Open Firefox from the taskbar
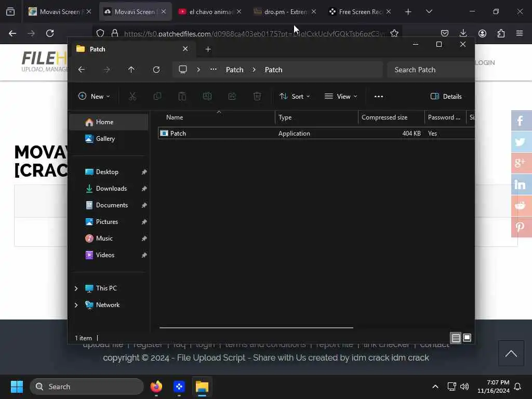 [156, 387]
